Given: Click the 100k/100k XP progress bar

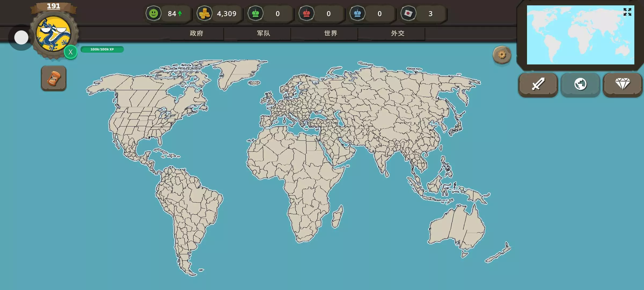Looking at the screenshot, I should coord(102,49).
